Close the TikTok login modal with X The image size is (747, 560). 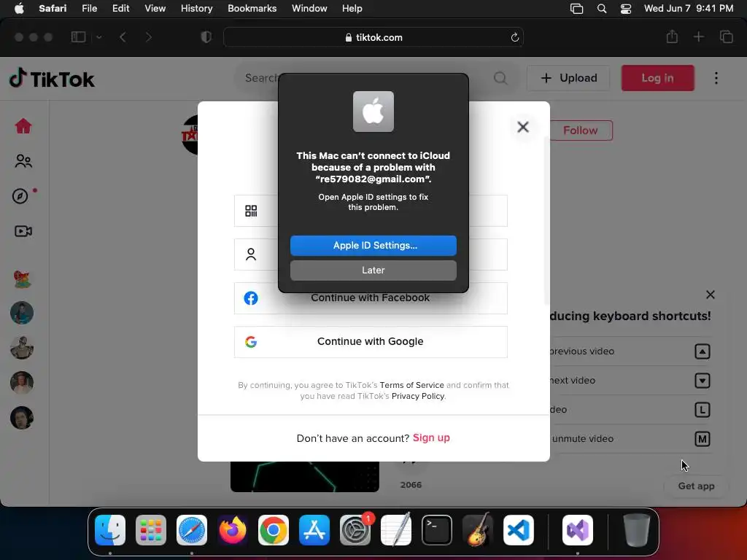pos(522,127)
